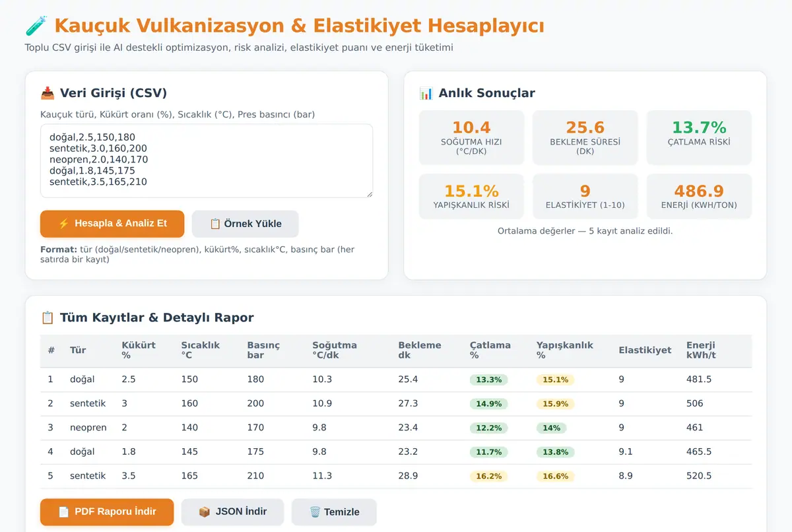Click the inbox icon beside Veri Girişi
792x532 pixels.
[x=48, y=93]
